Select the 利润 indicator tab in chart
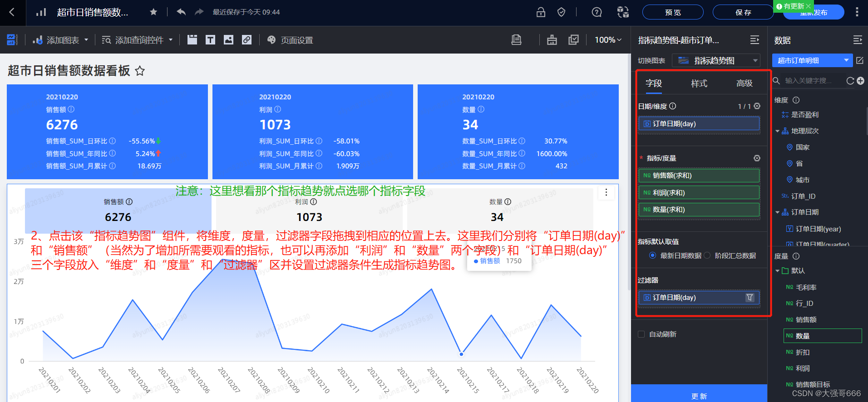The height and width of the screenshot is (402, 868). 309,211
